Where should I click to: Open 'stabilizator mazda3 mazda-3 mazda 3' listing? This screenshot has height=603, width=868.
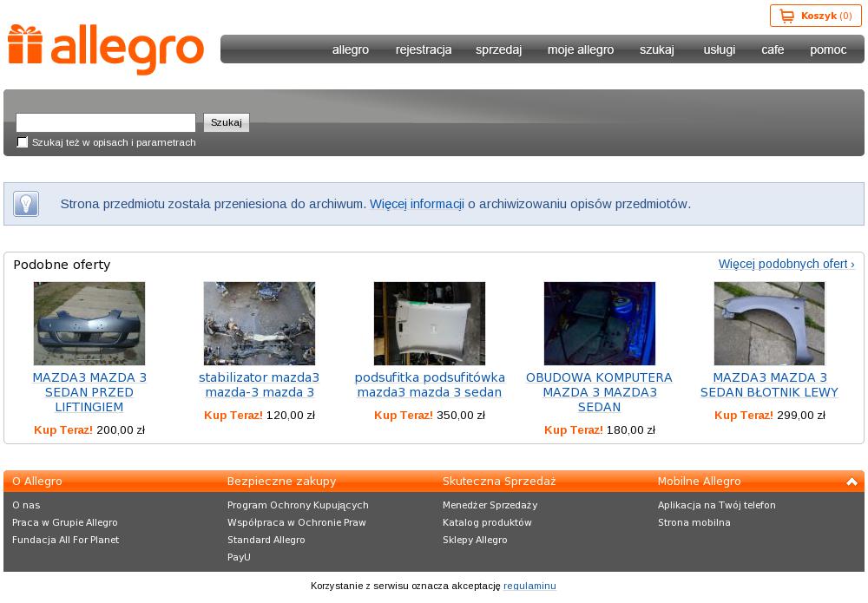[x=259, y=385]
